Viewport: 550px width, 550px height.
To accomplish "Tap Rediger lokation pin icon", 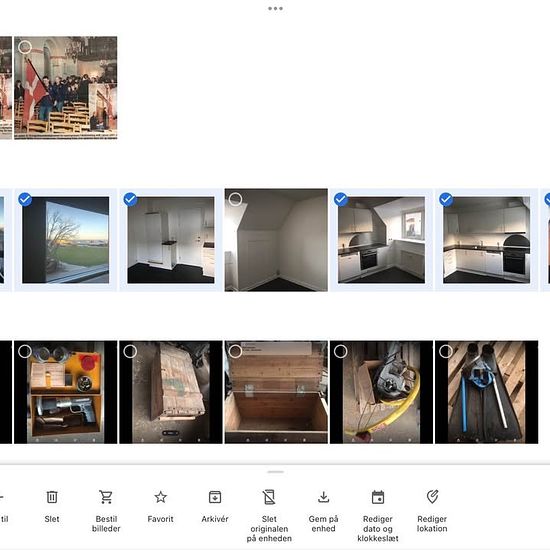I will click(x=432, y=497).
